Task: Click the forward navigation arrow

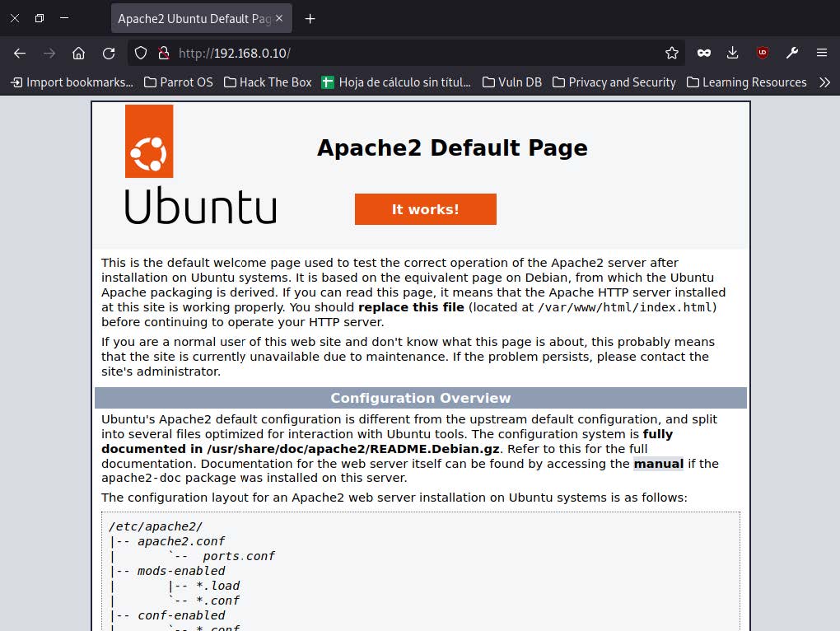Action: (49, 53)
